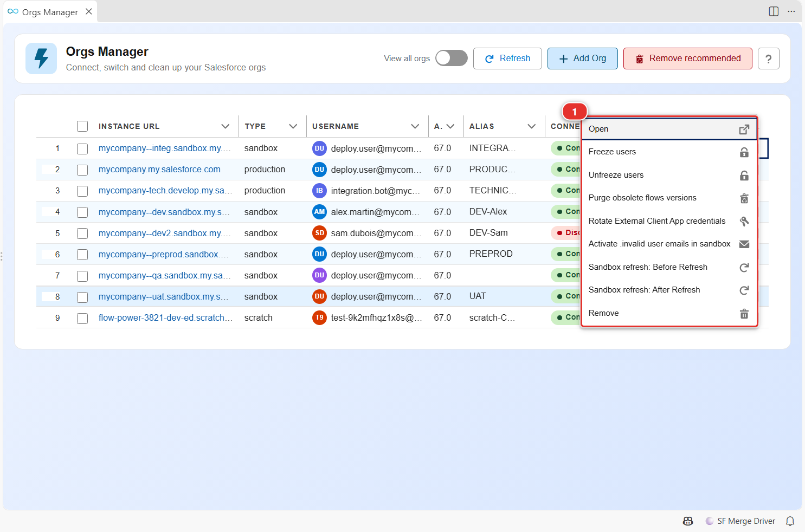Click the Unfreeze users unlock icon
The height and width of the screenshot is (532, 805).
tap(744, 175)
